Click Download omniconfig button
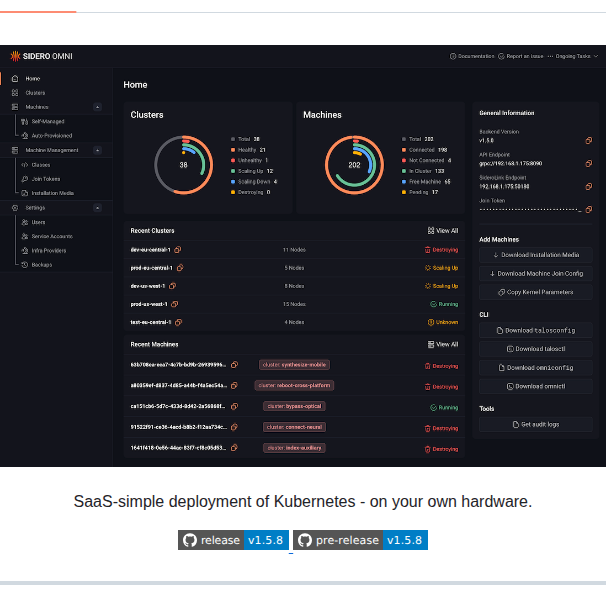606x606 pixels. 536,368
